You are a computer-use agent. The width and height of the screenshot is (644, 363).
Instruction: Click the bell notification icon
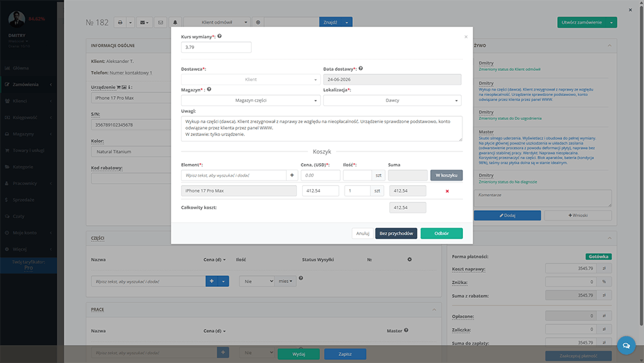[175, 22]
